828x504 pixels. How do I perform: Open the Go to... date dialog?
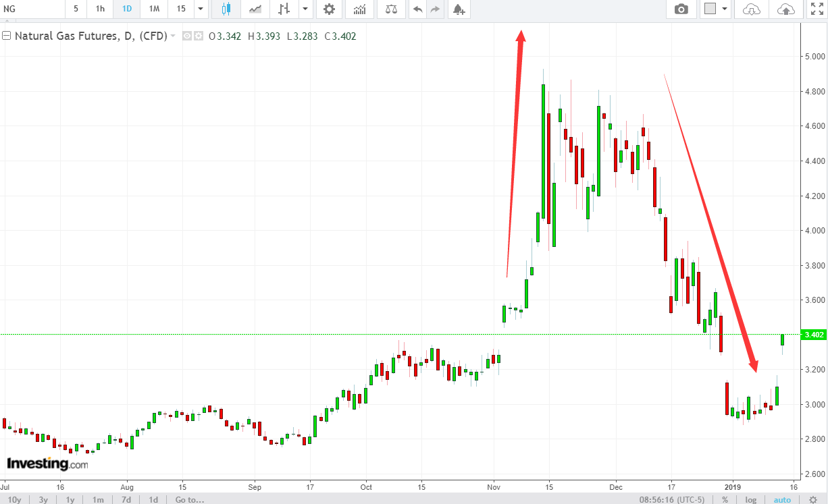click(189, 499)
